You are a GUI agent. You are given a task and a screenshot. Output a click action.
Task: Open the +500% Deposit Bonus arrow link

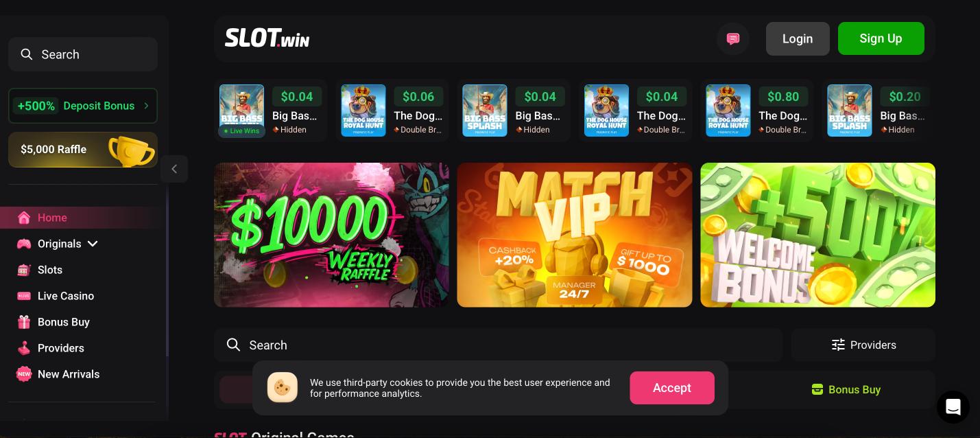coord(83,106)
